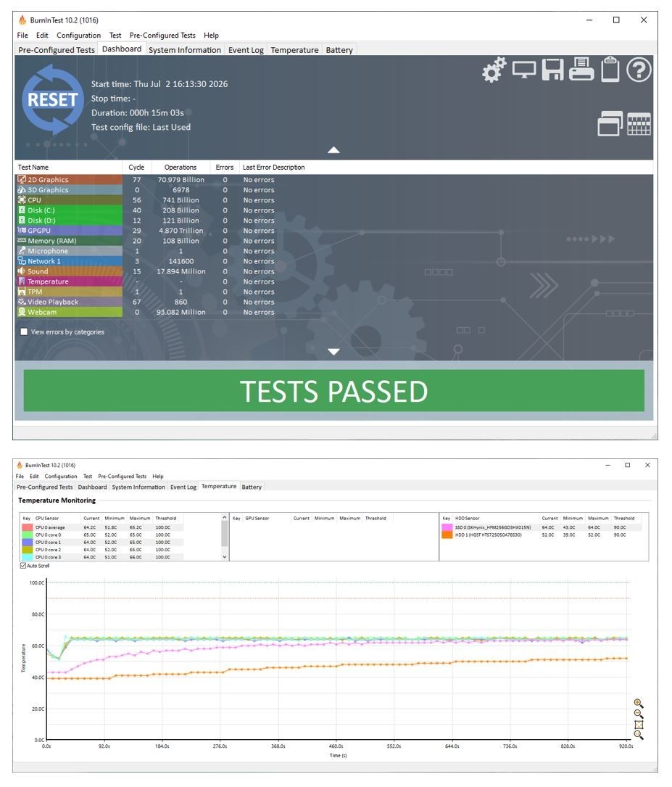Screen dimensions: 672x787
Task: Click the 2D Graphics test row icon
Action: (22, 179)
